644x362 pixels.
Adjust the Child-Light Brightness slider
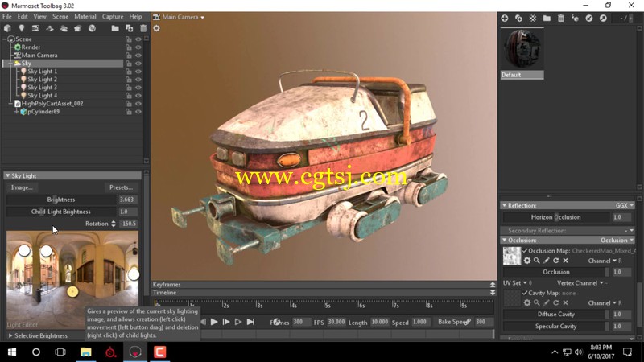[61, 212]
